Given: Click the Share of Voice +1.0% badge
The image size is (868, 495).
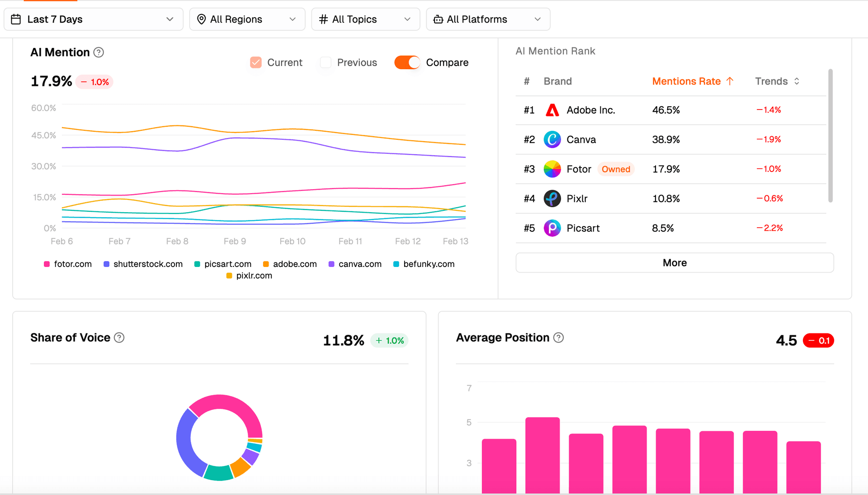Looking at the screenshot, I should [389, 341].
